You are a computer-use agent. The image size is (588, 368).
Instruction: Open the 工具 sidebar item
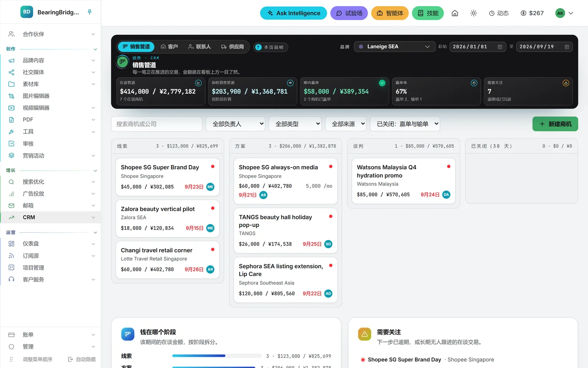pos(51,131)
